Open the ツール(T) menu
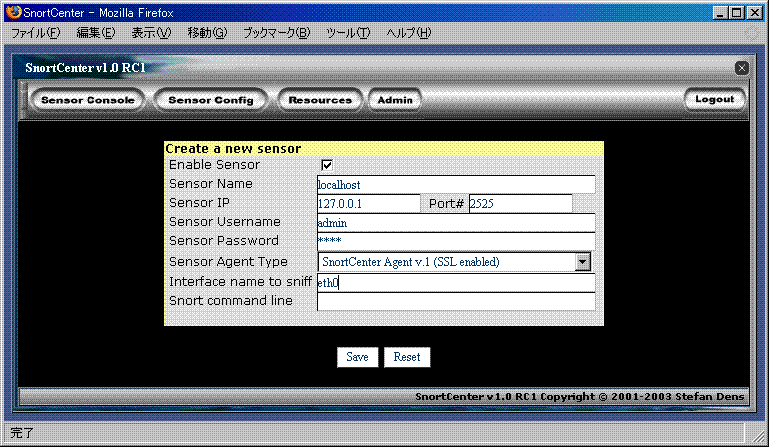Screen dimensions: 769x447 348,33
